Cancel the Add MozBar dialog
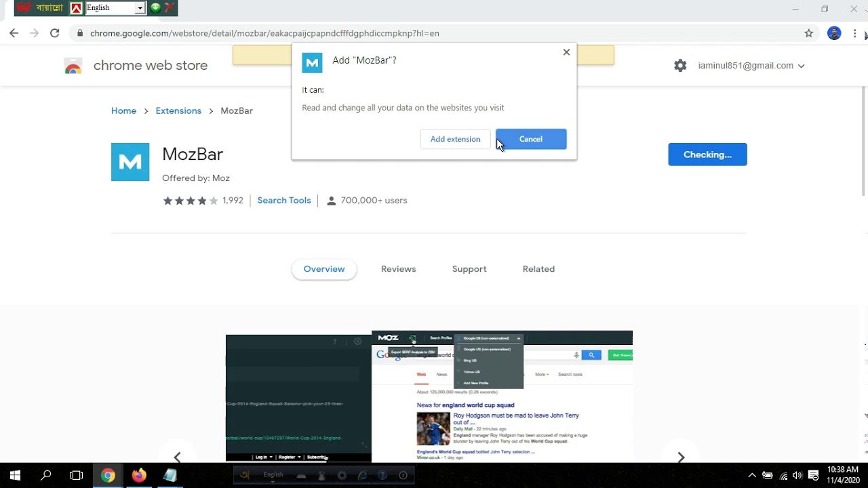This screenshot has width=868, height=488. 531,139
